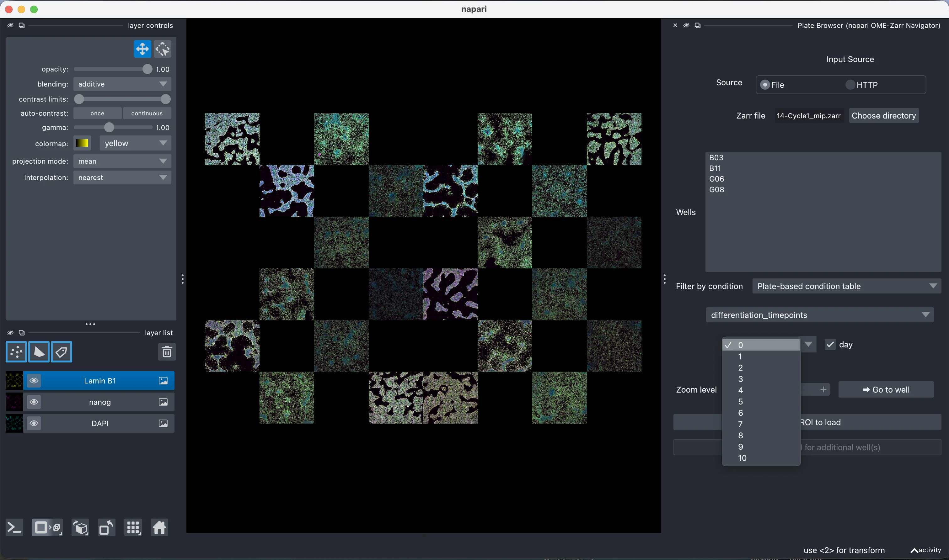Choose day 1 from the list
This screenshot has height=560, width=949.
pyautogui.click(x=761, y=356)
